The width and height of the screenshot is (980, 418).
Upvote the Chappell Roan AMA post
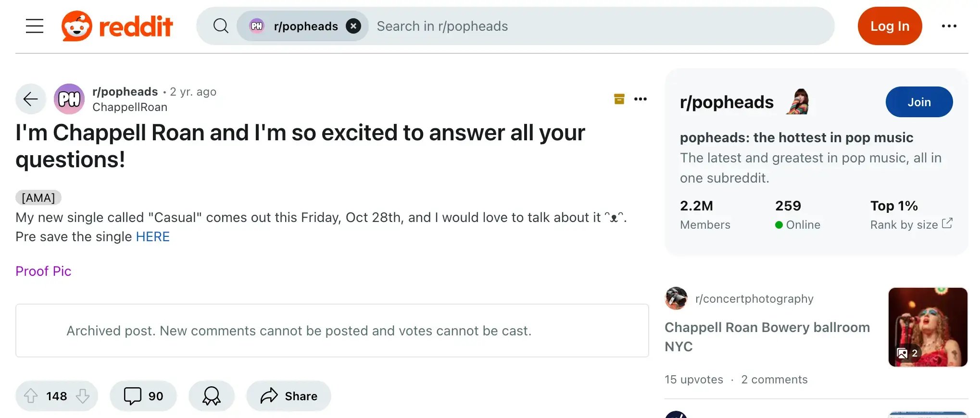(x=31, y=396)
